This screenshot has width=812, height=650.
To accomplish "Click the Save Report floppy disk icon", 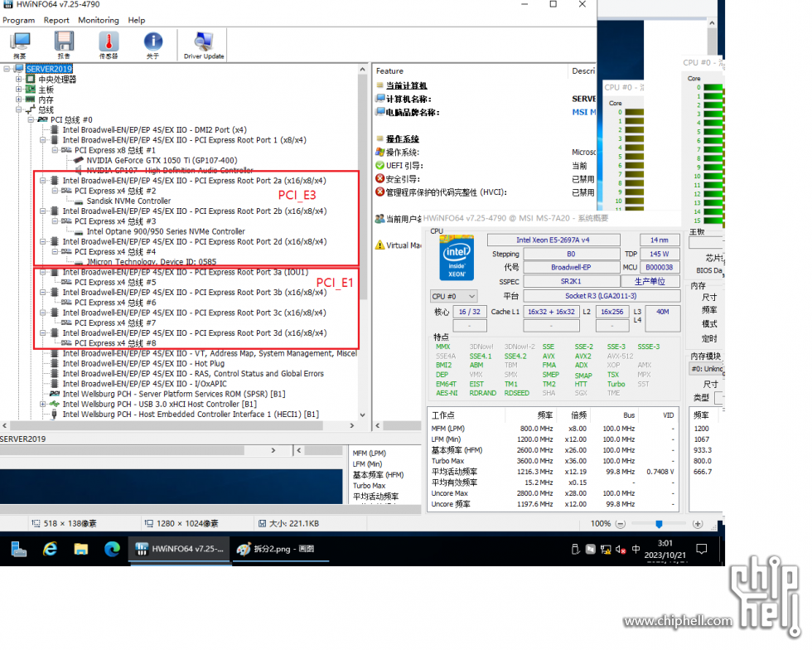I will coord(64,45).
